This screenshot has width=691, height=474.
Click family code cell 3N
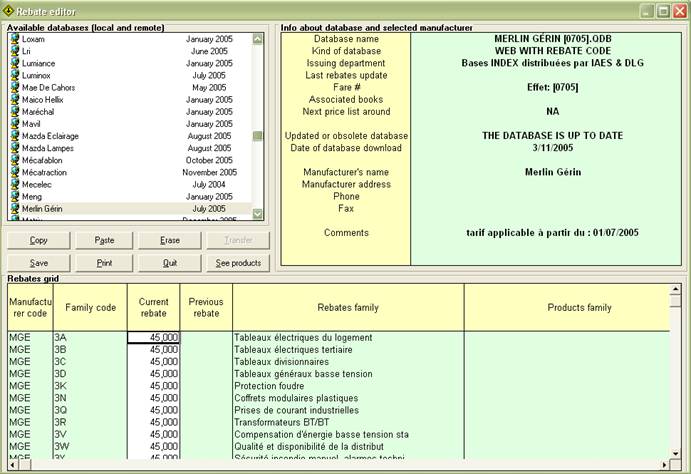(90, 398)
